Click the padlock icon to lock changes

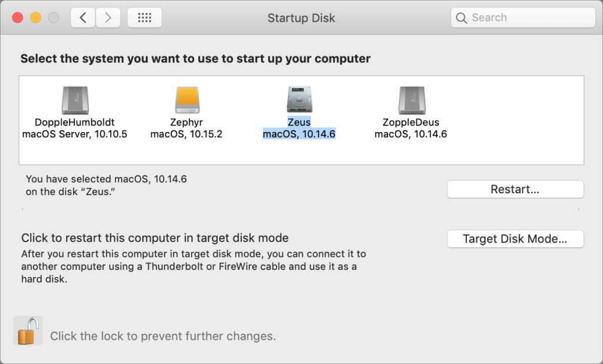pos(28,332)
